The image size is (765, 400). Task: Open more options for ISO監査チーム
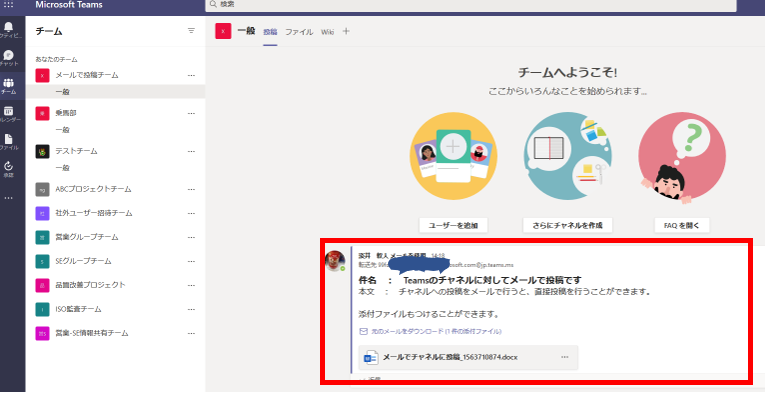tap(191, 309)
